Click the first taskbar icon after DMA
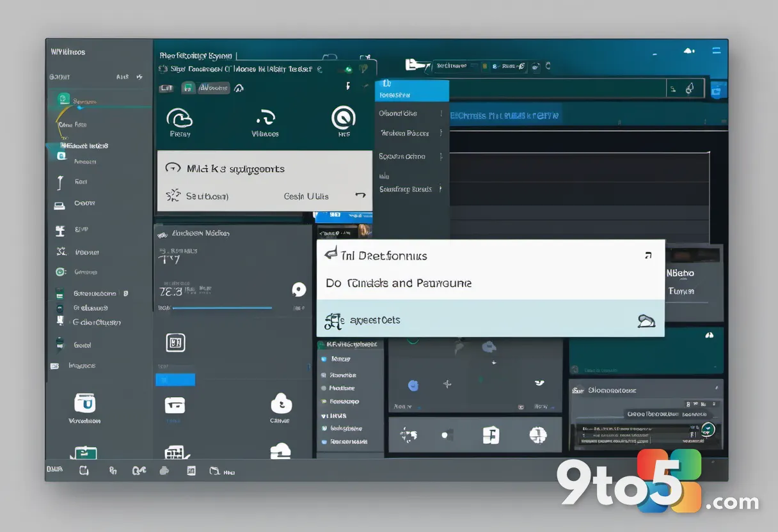 point(83,471)
